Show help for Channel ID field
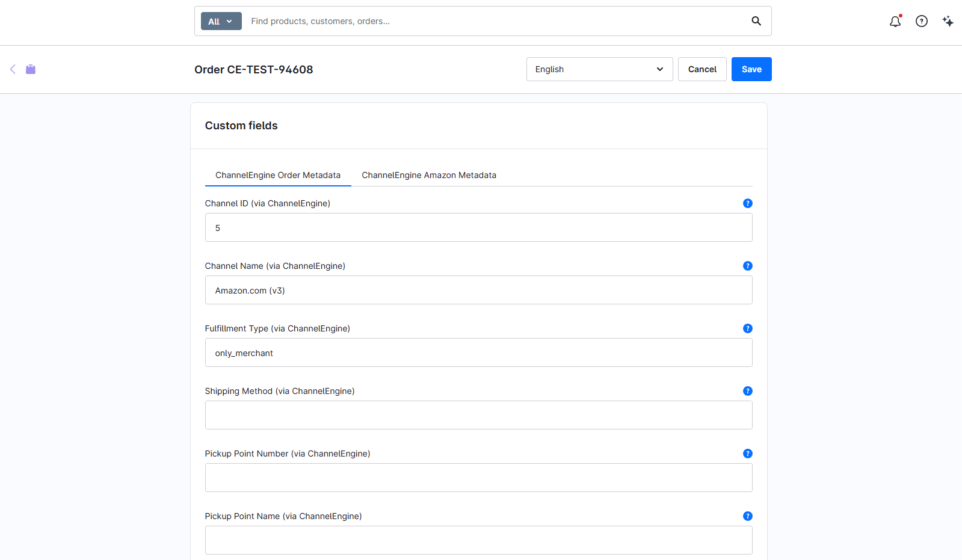Viewport: 962px width, 560px height. [x=748, y=203]
